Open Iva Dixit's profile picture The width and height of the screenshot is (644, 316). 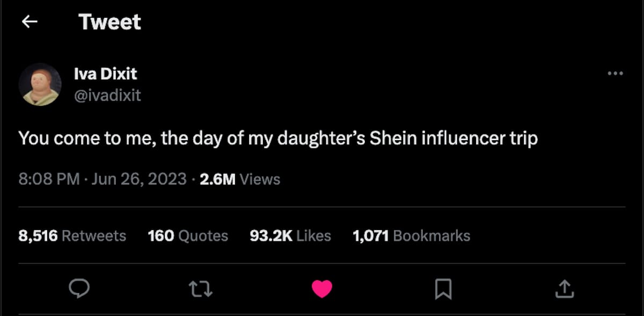coord(40,84)
